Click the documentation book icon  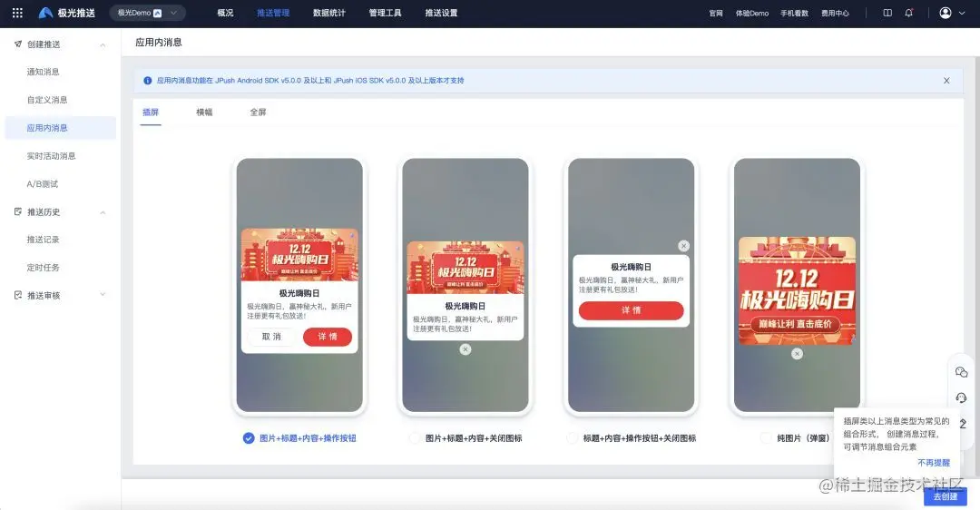point(887,13)
